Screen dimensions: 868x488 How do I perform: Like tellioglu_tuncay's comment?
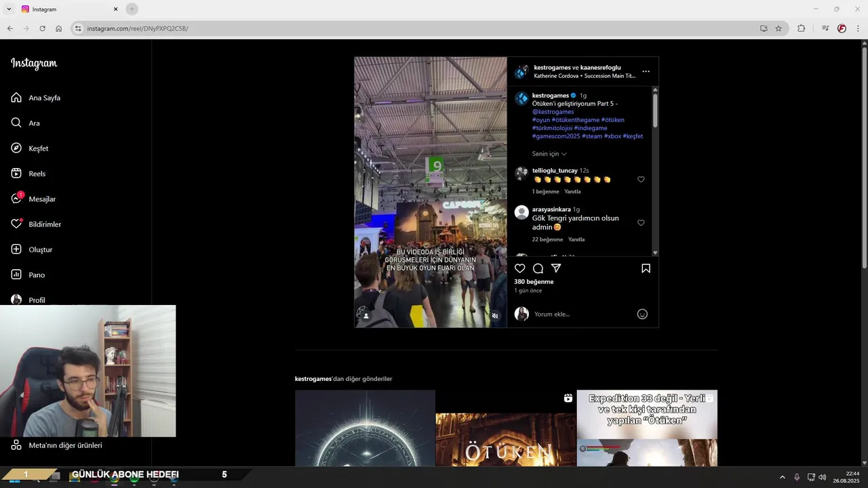pos(641,180)
